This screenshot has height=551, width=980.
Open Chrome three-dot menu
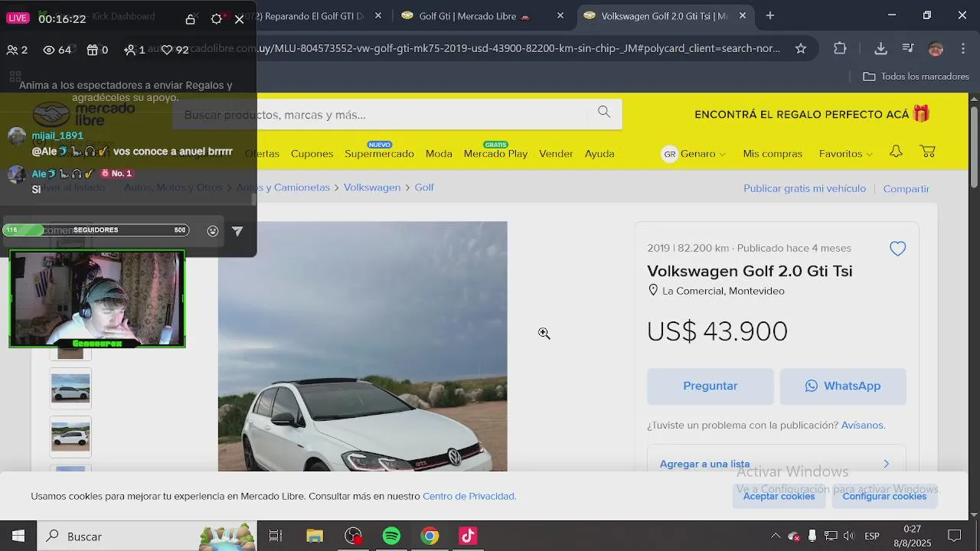[x=962, y=48]
